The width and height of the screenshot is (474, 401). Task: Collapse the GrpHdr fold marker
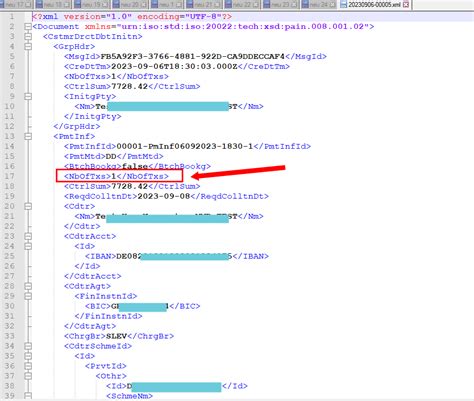pyautogui.click(x=28, y=47)
